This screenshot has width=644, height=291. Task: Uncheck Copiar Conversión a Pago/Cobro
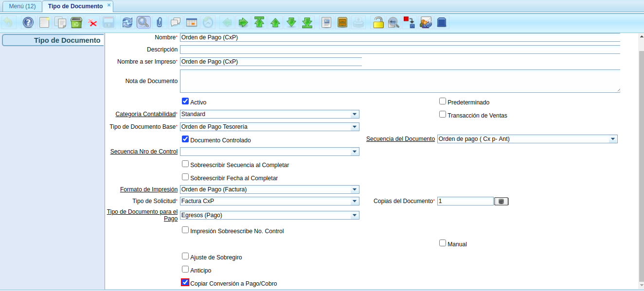tap(185, 283)
